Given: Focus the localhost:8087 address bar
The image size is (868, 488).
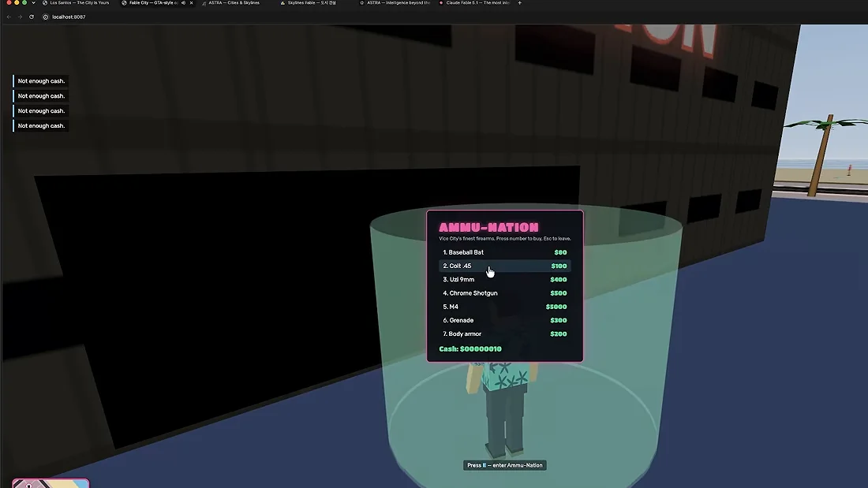Looking at the screenshot, I should (x=69, y=17).
